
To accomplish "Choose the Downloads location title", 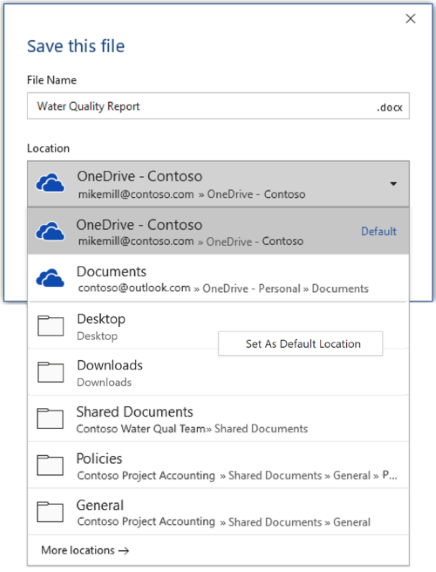I will pos(110,365).
